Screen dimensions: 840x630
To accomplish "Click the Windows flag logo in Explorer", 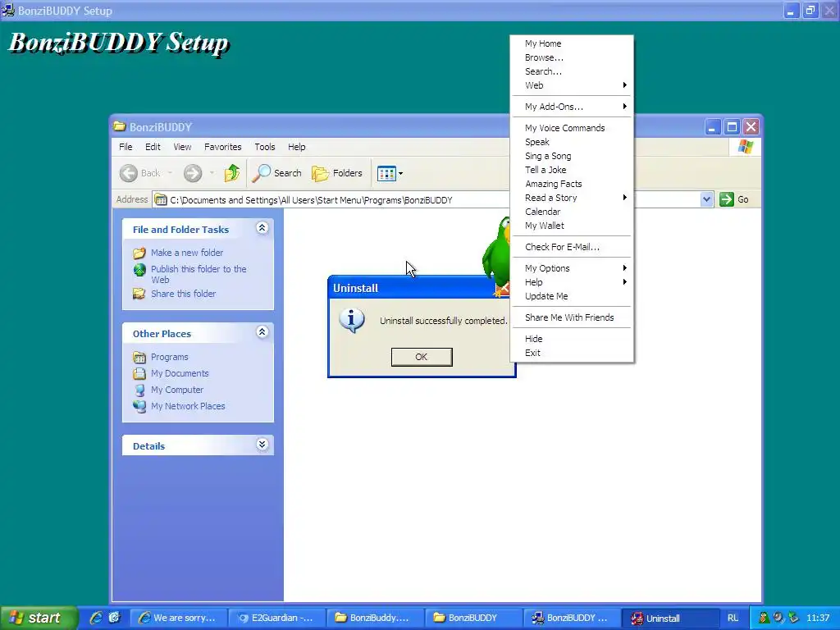I will point(745,147).
